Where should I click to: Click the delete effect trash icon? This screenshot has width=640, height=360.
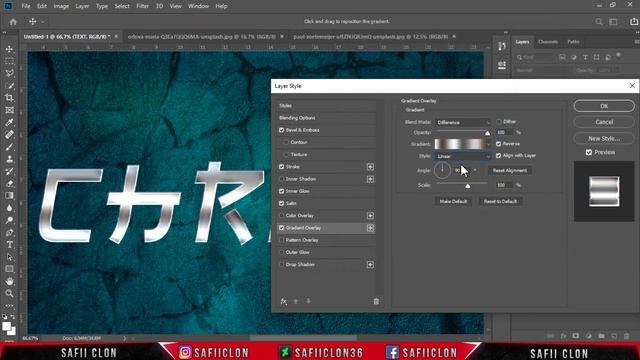pos(376,301)
